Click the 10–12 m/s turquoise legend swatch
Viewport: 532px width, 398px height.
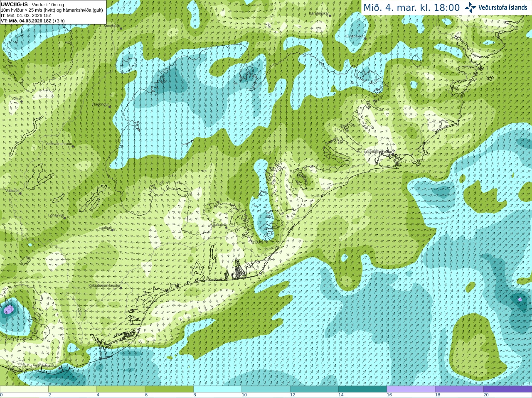point(266,389)
